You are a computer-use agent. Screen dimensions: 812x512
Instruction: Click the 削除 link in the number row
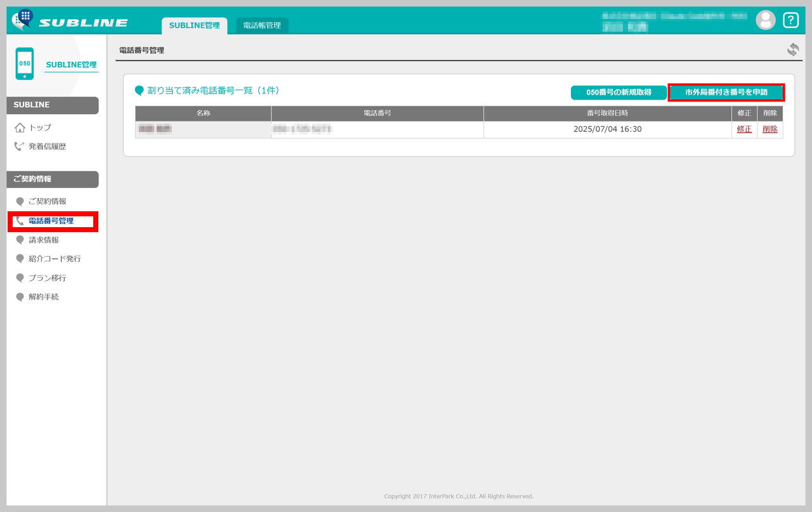(x=770, y=129)
